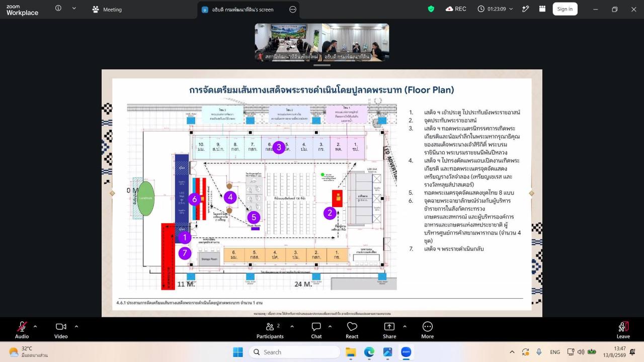Select the Meeting tab
The height and width of the screenshot is (362, 644).
point(107,10)
